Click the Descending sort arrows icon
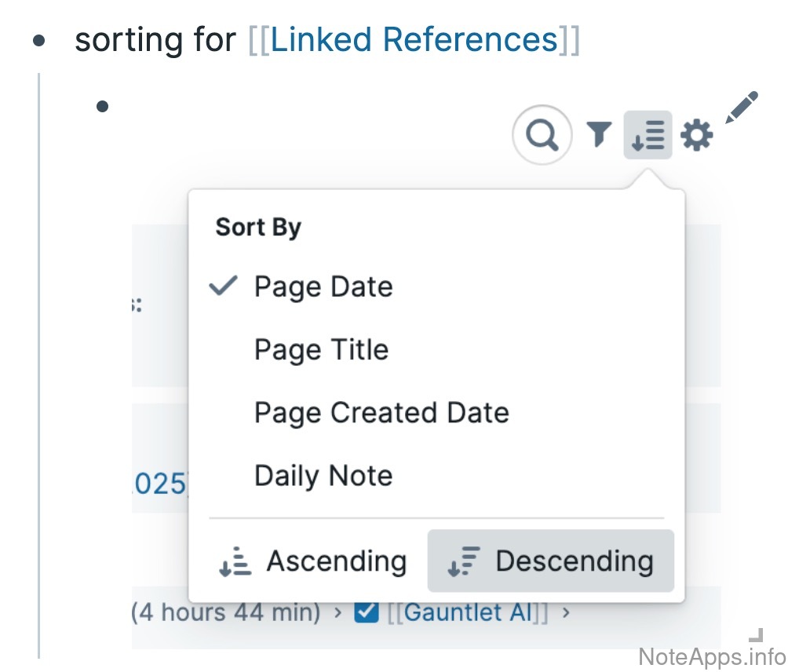 point(463,562)
